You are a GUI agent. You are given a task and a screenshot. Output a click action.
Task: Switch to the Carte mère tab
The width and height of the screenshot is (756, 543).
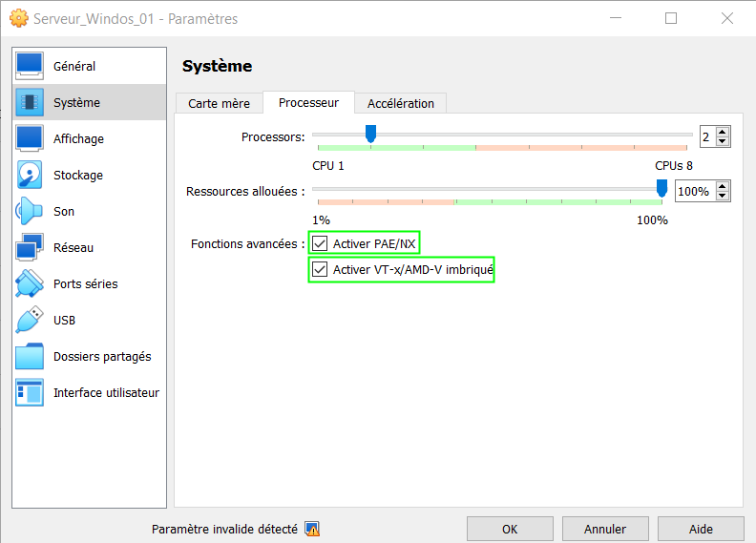219,103
